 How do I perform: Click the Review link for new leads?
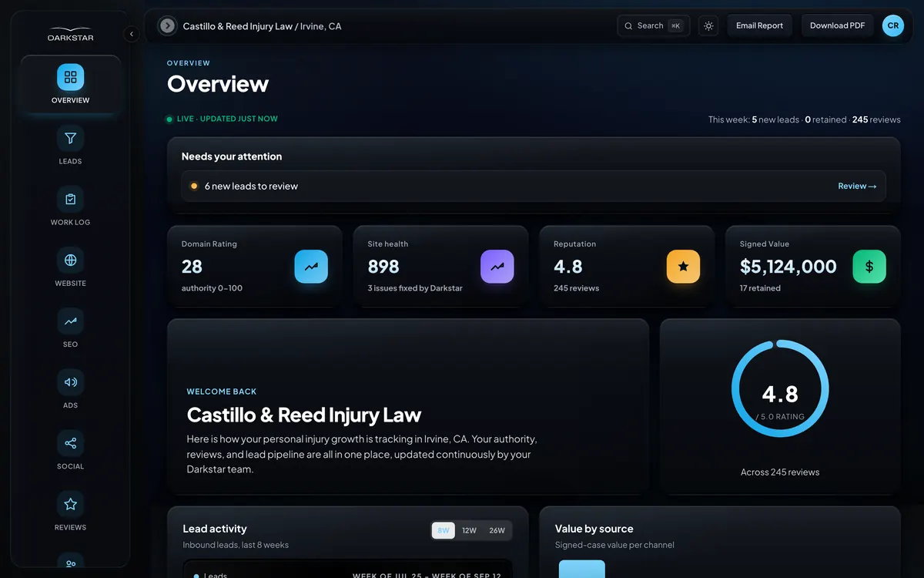click(x=857, y=186)
